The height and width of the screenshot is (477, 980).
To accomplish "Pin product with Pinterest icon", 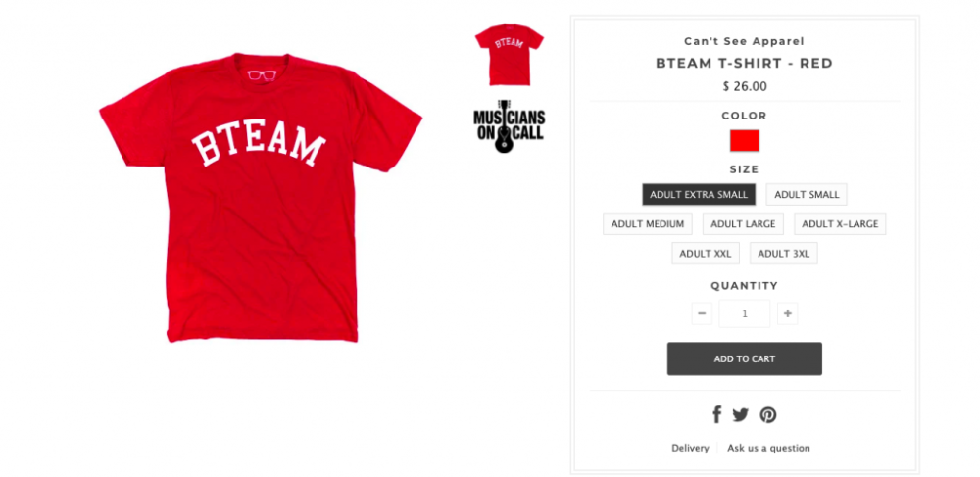I will (768, 415).
